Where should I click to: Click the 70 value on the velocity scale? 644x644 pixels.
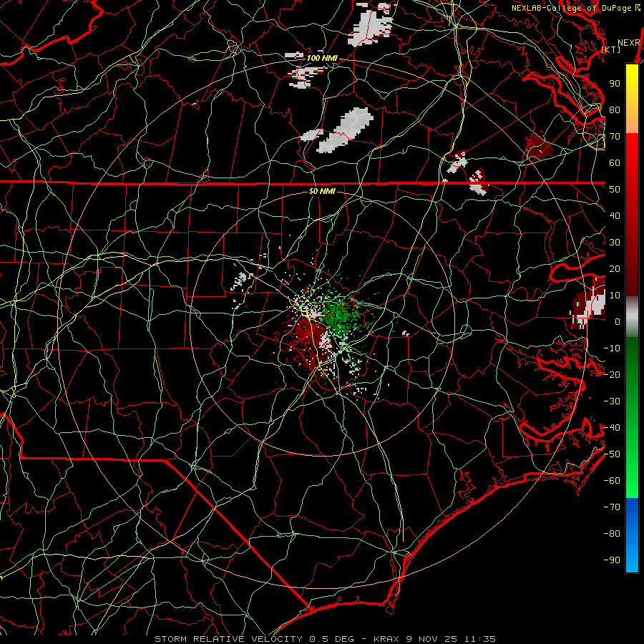click(x=615, y=137)
